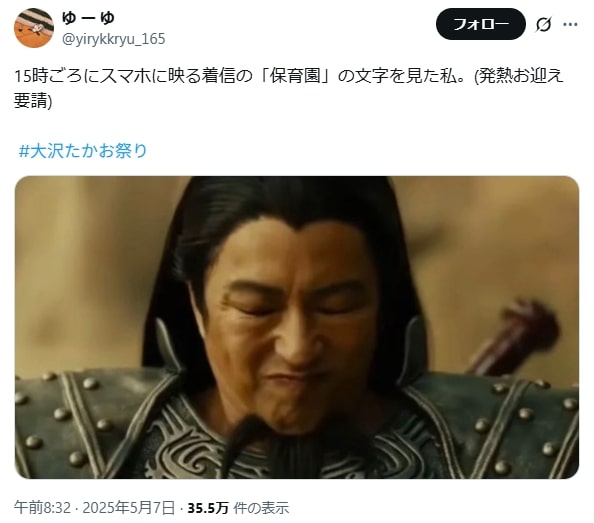Click the tweet text starting 15時ごろ

[289, 88]
